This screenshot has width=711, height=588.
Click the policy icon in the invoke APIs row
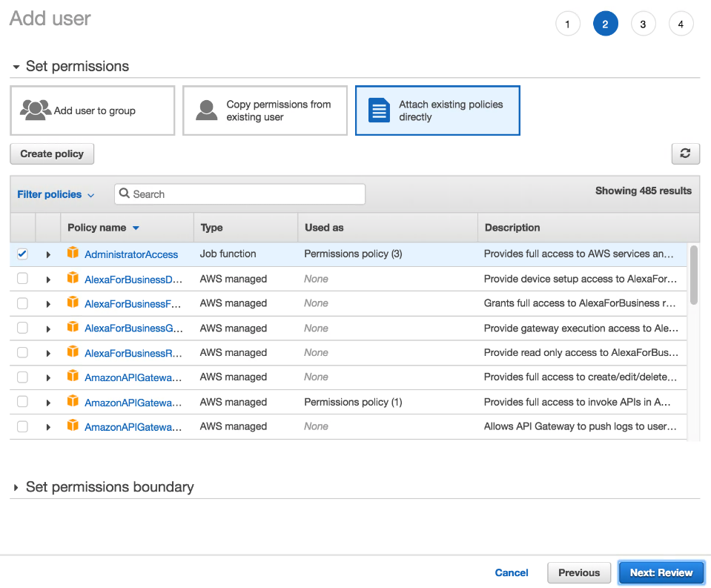pos(73,401)
